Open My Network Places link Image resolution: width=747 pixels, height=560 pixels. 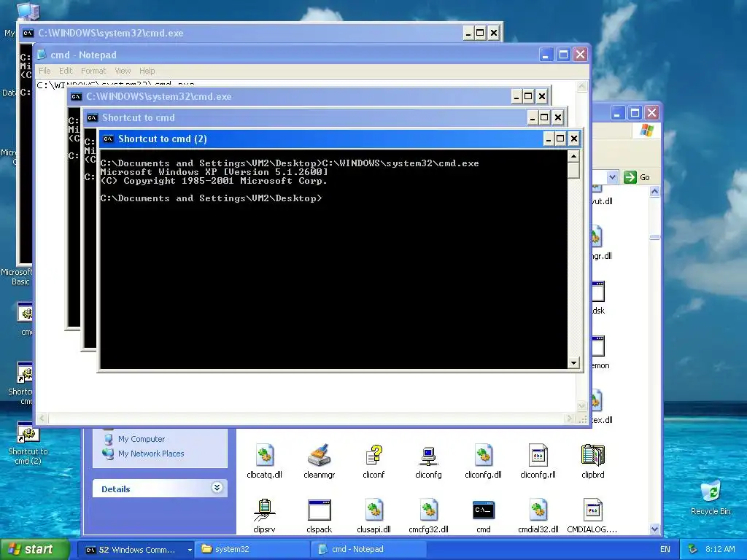(151, 454)
